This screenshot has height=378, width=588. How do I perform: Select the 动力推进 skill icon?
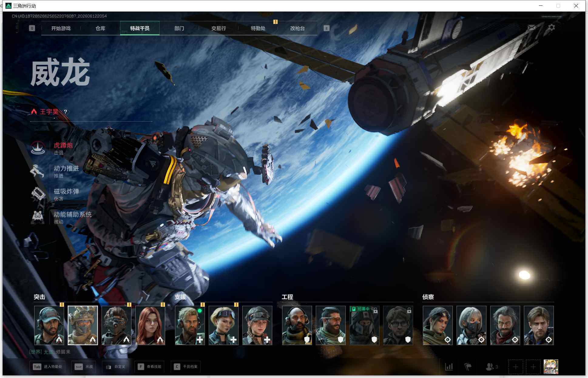tap(38, 171)
